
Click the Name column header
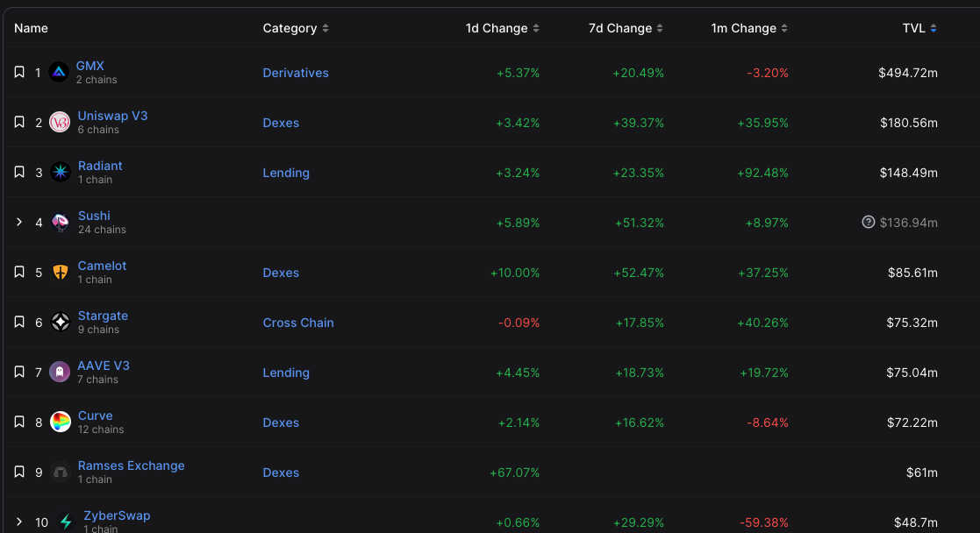[x=31, y=28]
